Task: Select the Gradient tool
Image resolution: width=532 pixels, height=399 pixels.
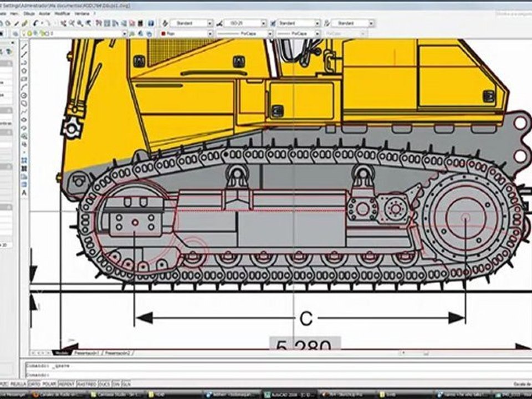Action: [x=24, y=168]
